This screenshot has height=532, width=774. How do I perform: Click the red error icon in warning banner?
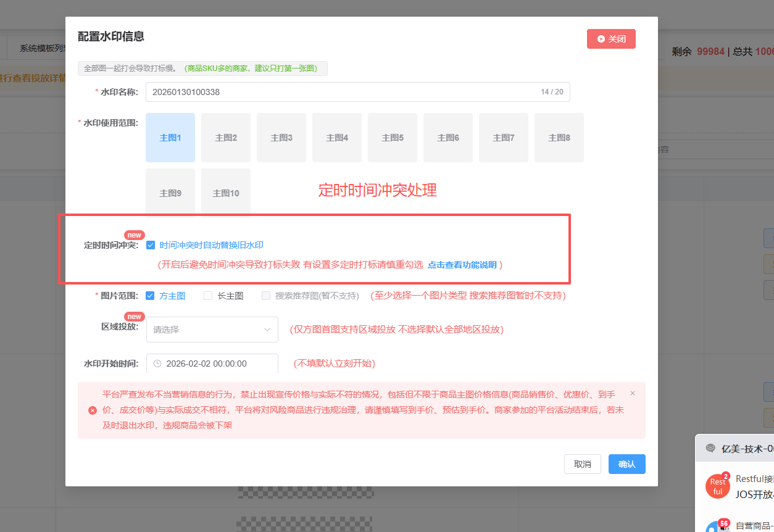(93, 410)
